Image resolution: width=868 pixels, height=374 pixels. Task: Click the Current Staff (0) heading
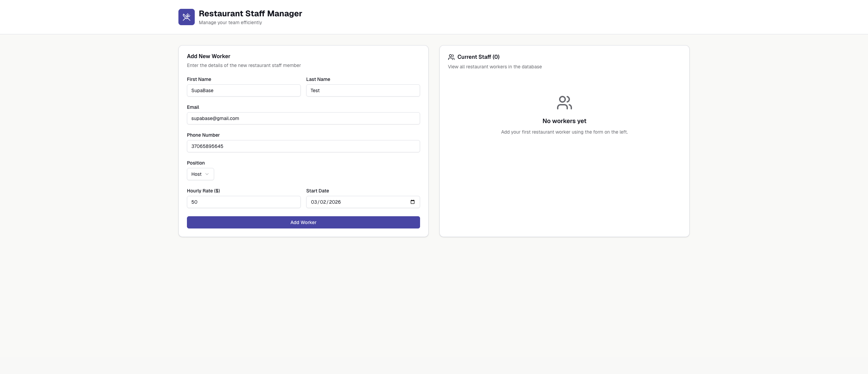point(478,57)
